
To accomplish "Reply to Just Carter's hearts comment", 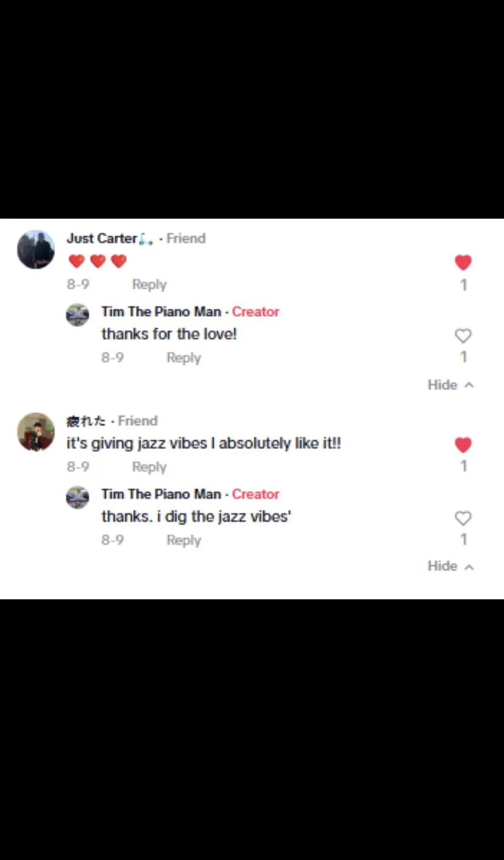I will pyautogui.click(x=149, y=284).
